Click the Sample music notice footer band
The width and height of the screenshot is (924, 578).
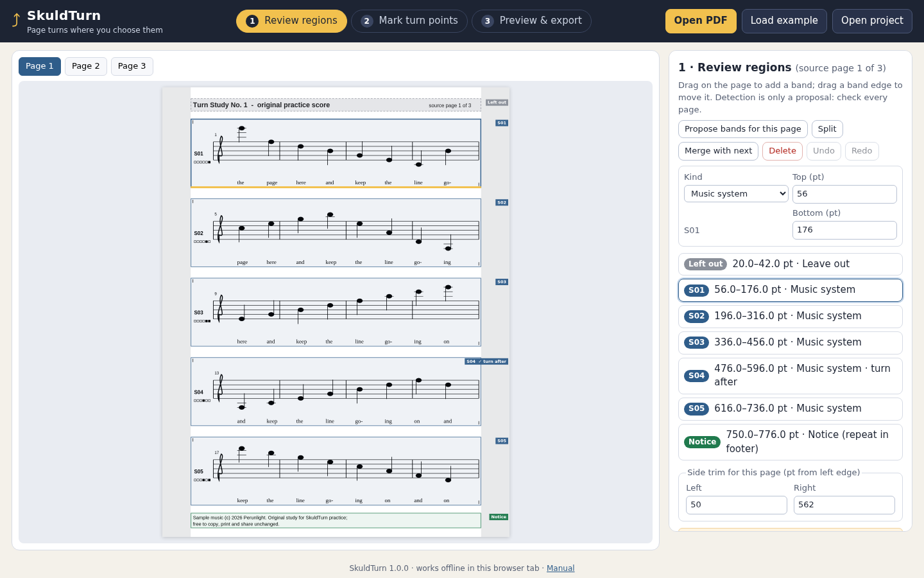pyautogui.click(x=336, y=520)
